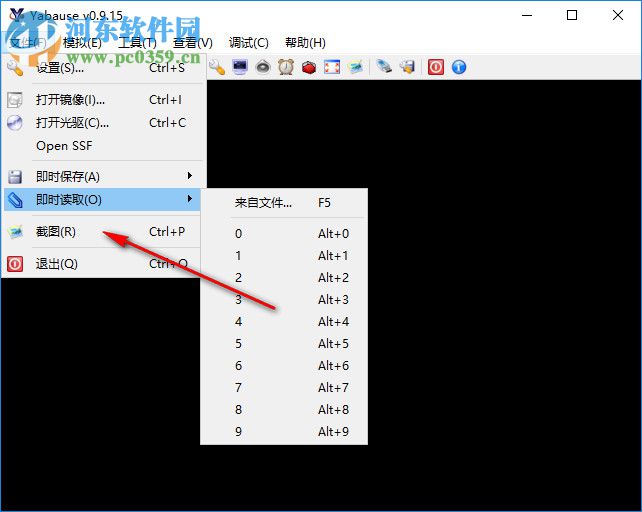Viewport: 642px width, 512px height.
Task: Load state slot 0
Action: pyautogui.click(x=284, y=233)
